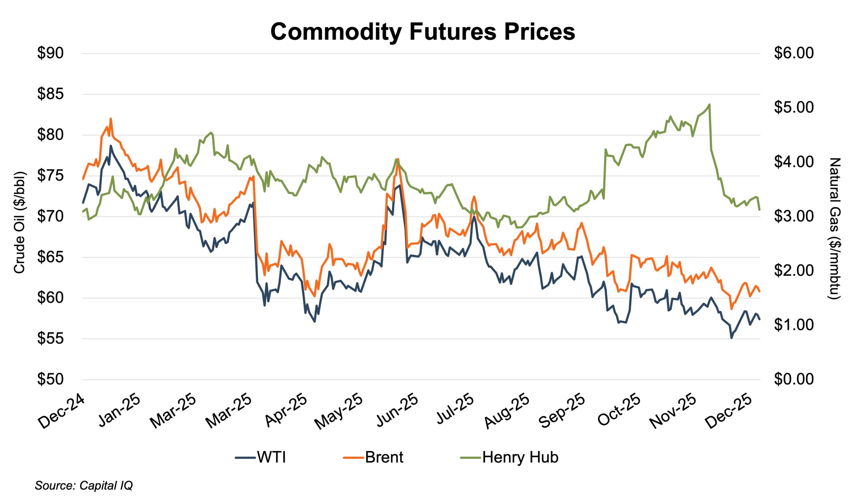This screenshot has width=856, height=504.
Task: Click the dark blue WTI legend line marker
Action: click(245, 458)
